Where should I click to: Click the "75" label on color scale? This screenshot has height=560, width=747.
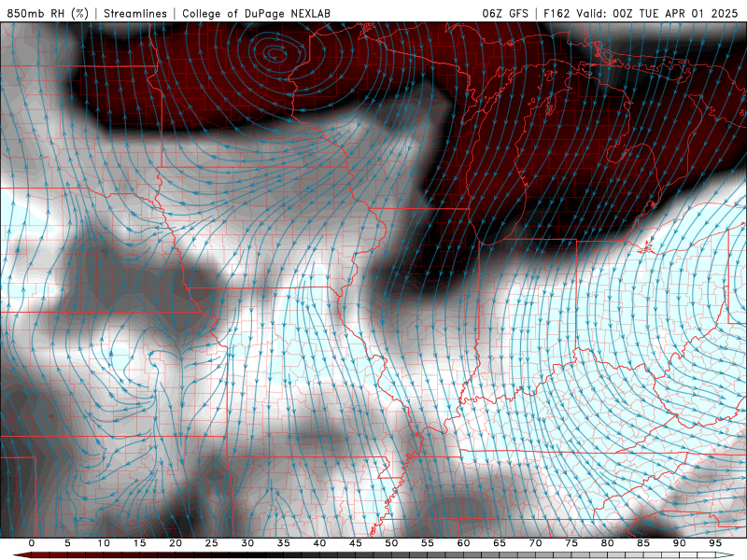[571, 543]
